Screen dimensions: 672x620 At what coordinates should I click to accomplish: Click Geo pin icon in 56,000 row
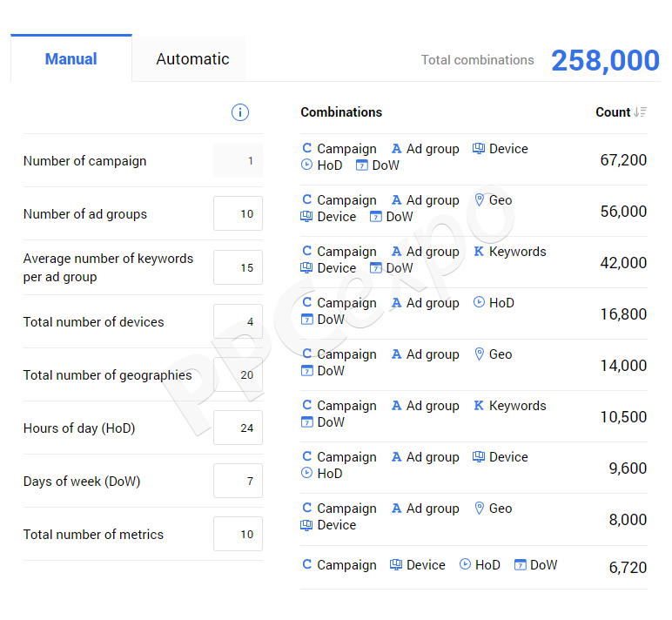[x=480, y=199]
